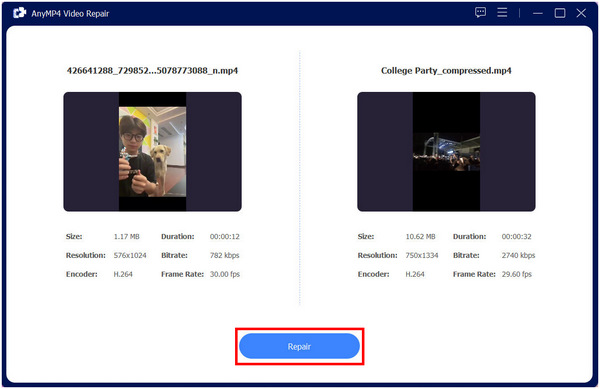Click file name College Party_compressed.mp4

pyautogui.click(x=446, y=71)
